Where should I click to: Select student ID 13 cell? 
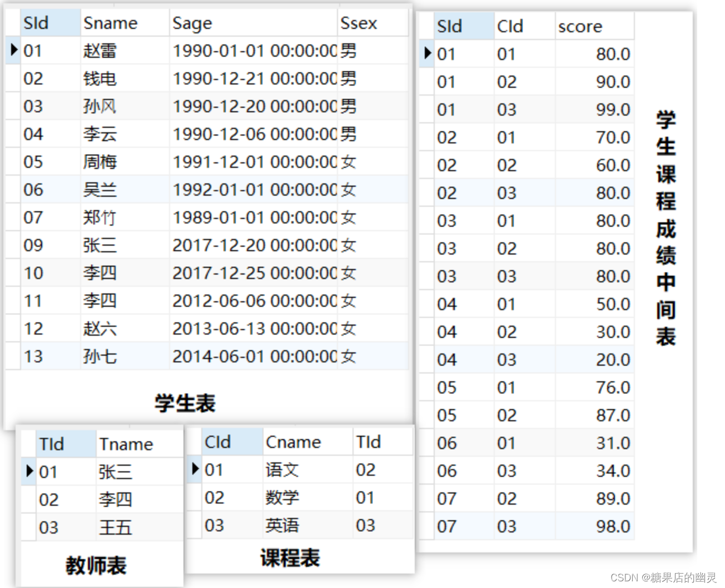click(x=50, y=356)
